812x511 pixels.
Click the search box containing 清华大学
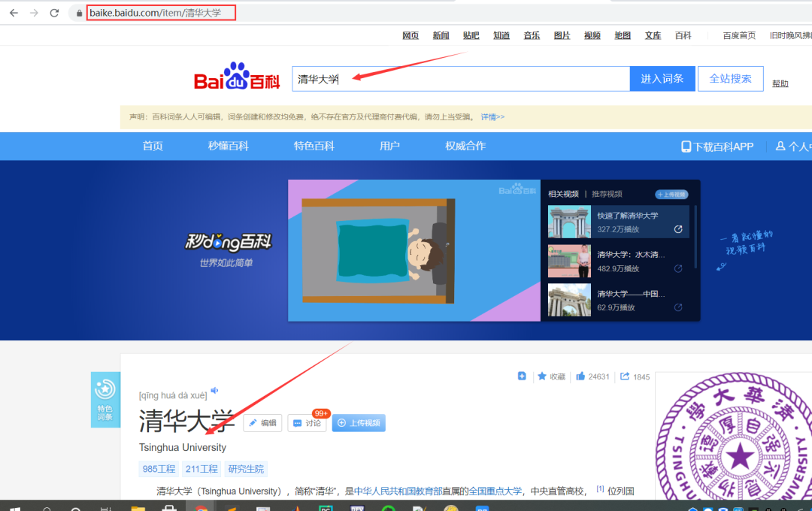(x=461, y=79)
